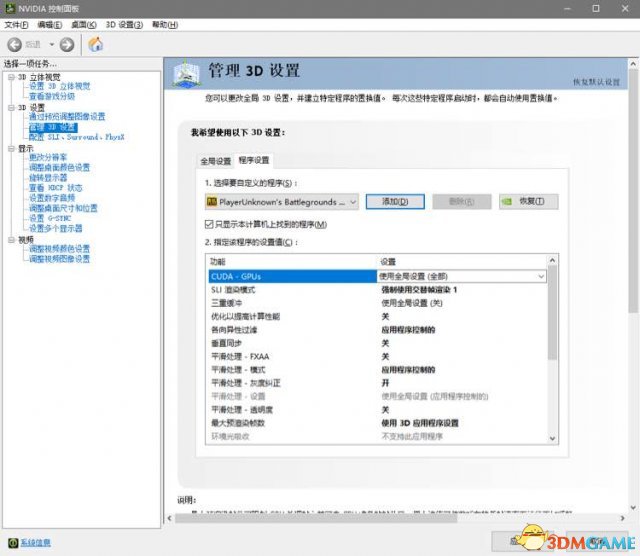Select 设置 G-SYNC in the tree
640x556 pixels.
point(50,218)
